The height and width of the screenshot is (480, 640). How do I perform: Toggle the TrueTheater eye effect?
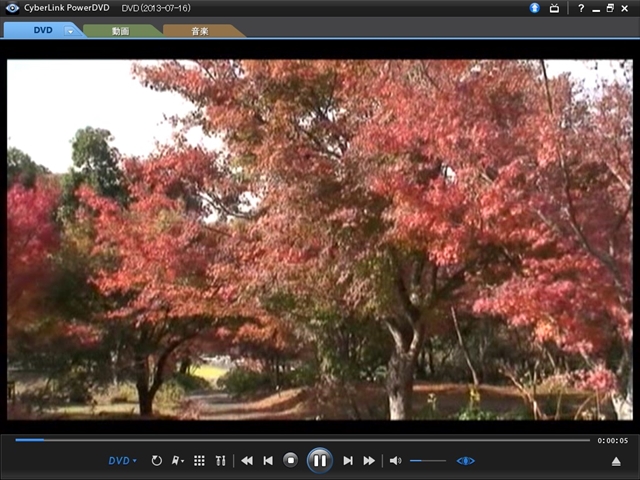(x=465, y=460)
